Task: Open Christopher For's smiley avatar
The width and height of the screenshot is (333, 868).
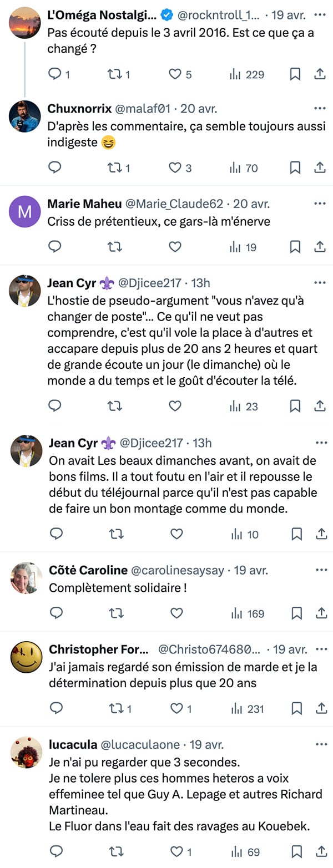Action: click(x=26, y=657)
